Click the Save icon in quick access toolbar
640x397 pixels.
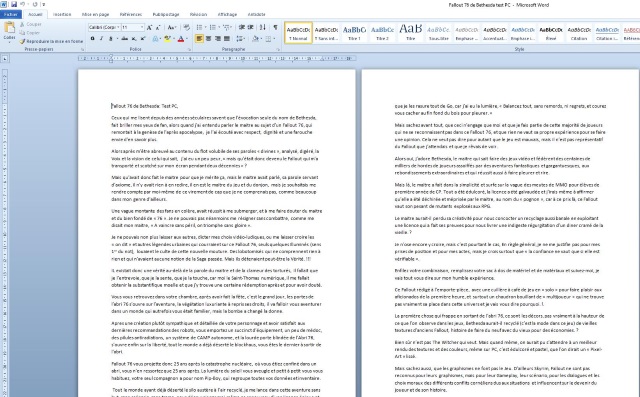tap(14, 4)
